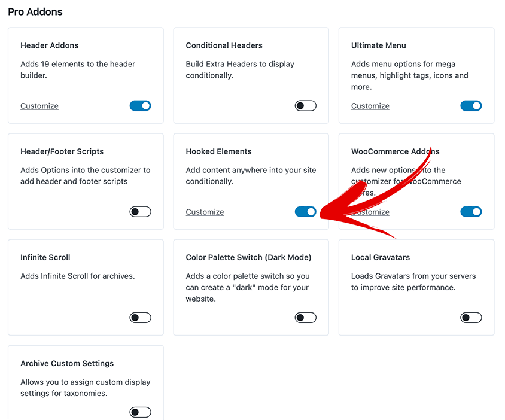Image resolution: width=505 pixels, height=420 pixels.
Task: Enable the Conditional Headers toggle
Action: 305,106
